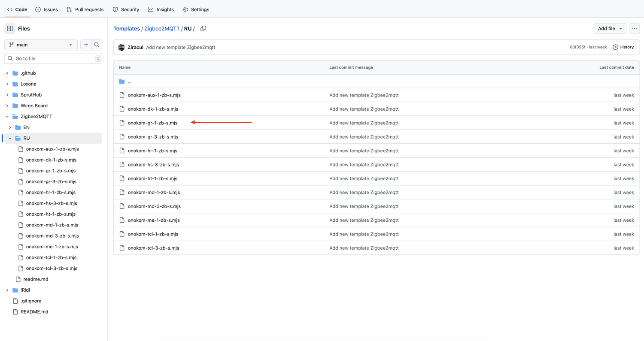Viewport: 644px width, 341px height.
Task: Click Ziracul's avatar image
Action: click(x=122, y=47)
